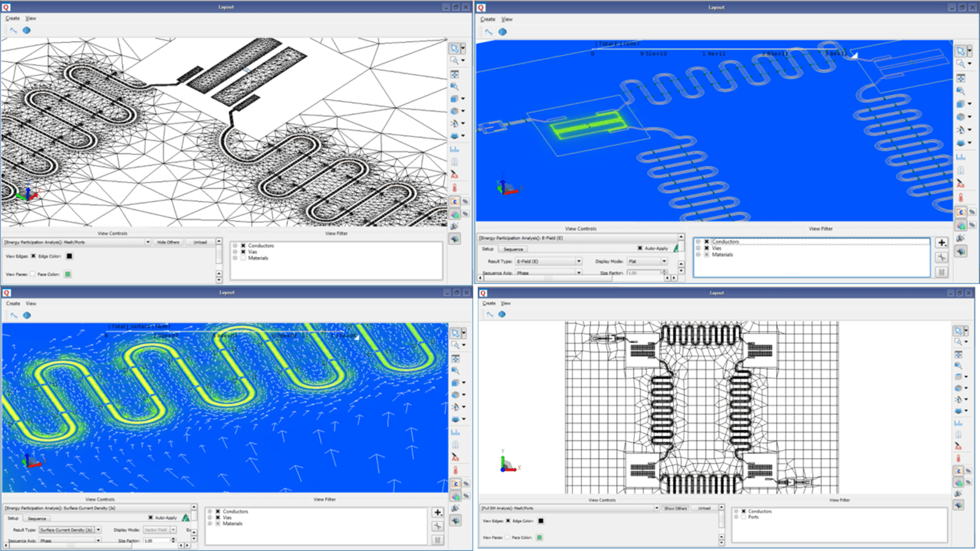Open the zoom tool in the mesh view
Screen dimensions: 980x551
[x=455, y=61]
